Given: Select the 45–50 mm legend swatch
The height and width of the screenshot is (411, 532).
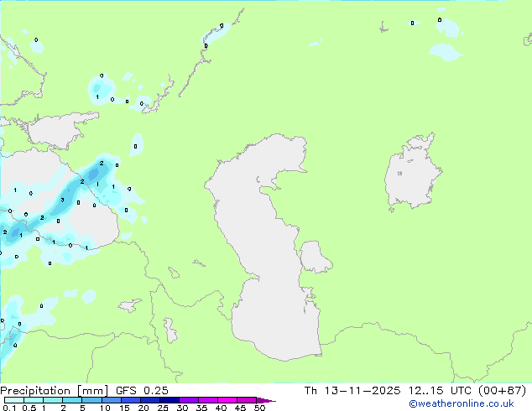Looking at the screenshot, I should click(247, 400).
